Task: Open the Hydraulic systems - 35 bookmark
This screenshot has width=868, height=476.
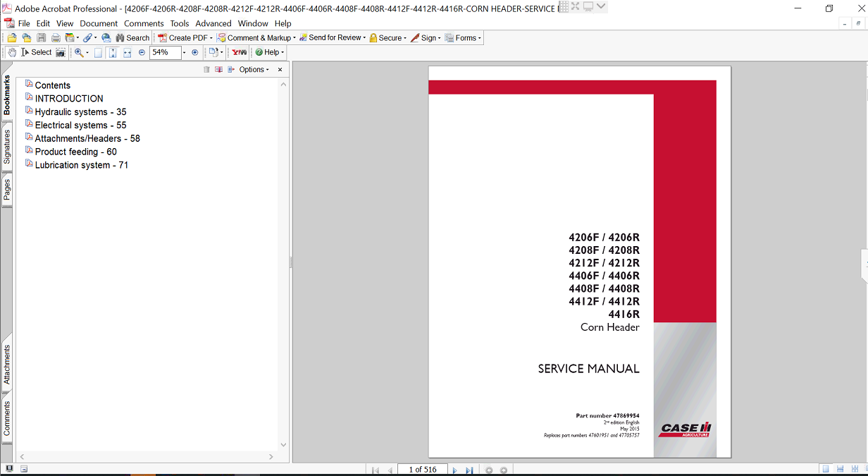Action: [x=80, y=112]
